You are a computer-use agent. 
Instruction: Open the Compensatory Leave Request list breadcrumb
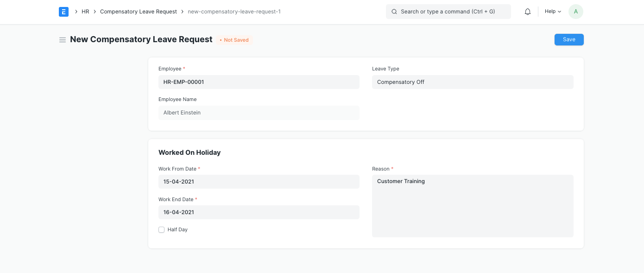pos(139,12)
